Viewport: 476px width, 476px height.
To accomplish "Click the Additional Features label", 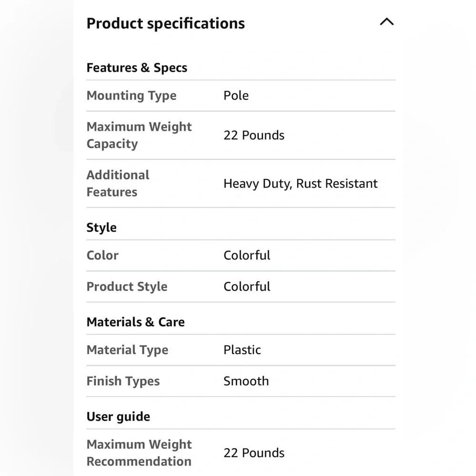I will pyautogui.click(x=118, y=183).
